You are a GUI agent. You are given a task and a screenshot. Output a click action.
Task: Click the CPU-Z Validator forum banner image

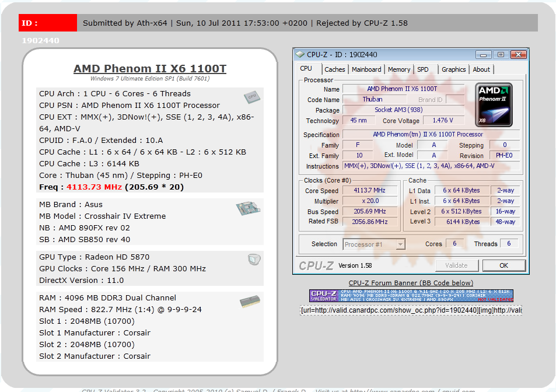coord(411,296)
